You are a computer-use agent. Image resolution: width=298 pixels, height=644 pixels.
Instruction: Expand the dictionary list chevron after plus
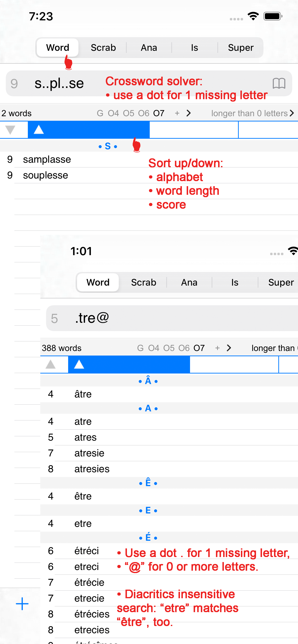(x=189, y=113)
